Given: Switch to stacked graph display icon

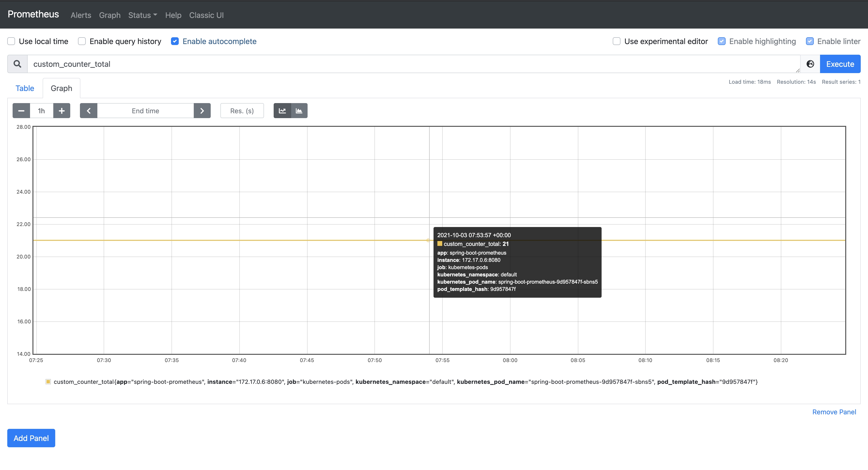Looking at the screenshot, I should 299,110.
